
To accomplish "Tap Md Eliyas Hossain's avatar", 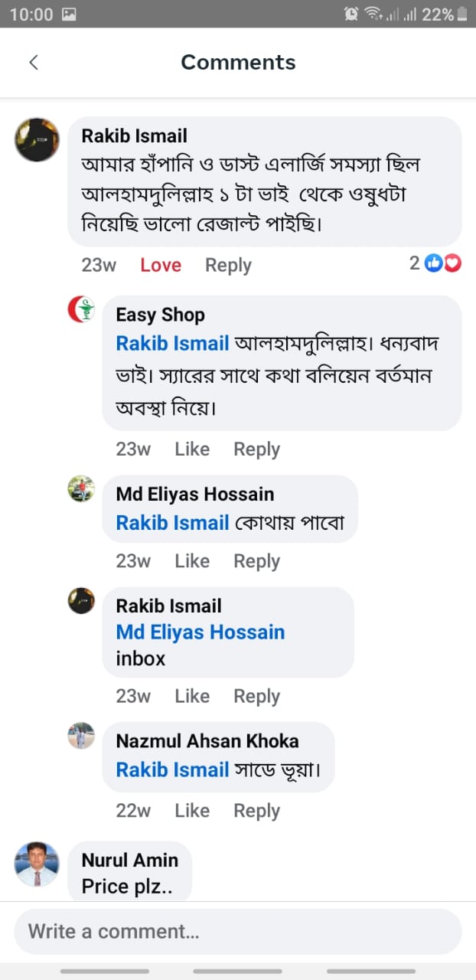I will pos(82,488).
